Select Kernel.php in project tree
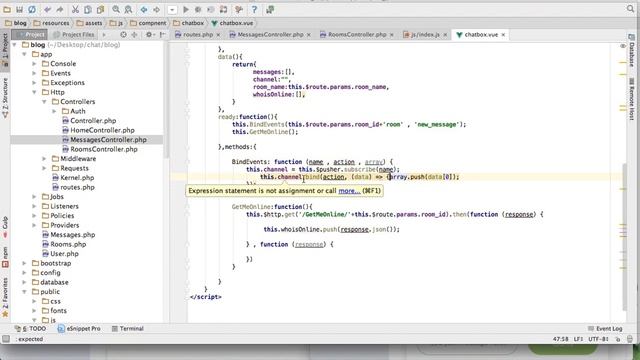 tap(73, 178)
